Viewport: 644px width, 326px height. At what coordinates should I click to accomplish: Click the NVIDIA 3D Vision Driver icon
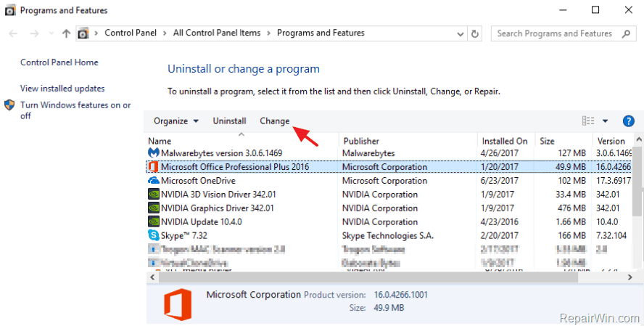pos(153,194)
